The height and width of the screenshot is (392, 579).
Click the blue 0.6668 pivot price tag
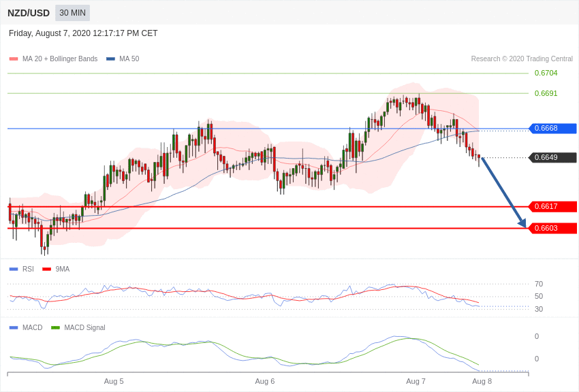point(553,129)
